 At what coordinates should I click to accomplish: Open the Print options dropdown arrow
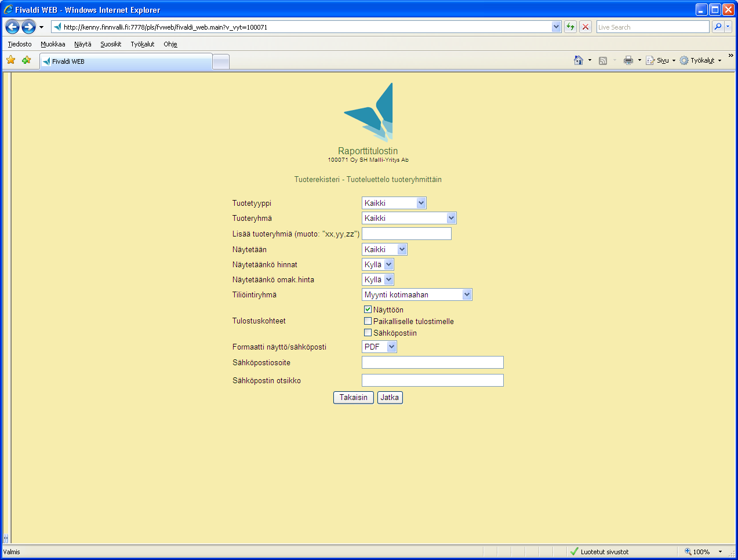(x=639, y=60)
